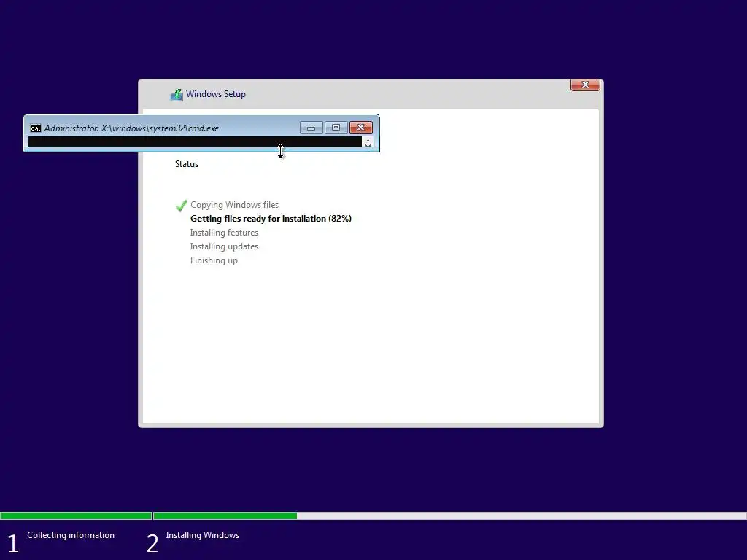747x560 pixels.
Task: Close the Windows Setup dialog
Action: pyautogui.click(x=585, y=85)
